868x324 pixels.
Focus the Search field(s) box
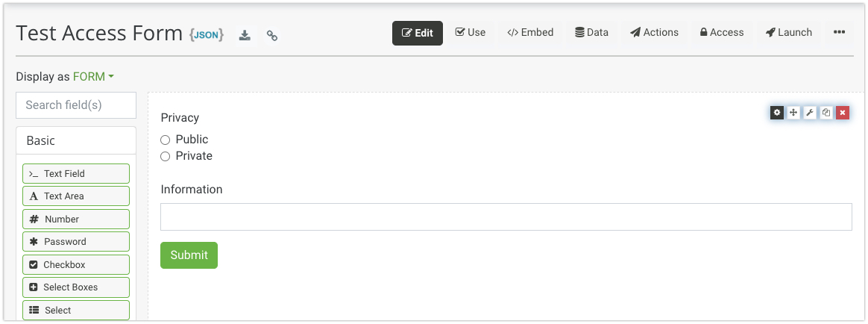click(x=76, y=105)
